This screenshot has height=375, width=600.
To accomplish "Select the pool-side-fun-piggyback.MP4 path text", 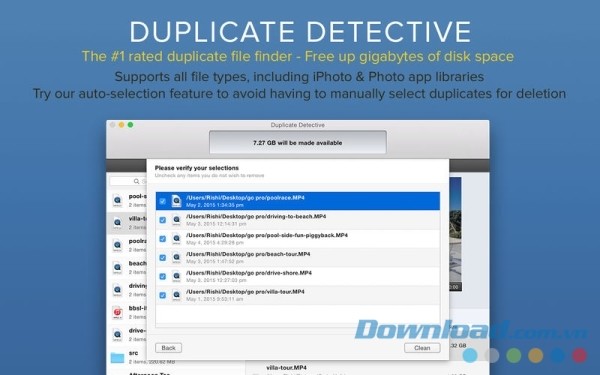I will click(267, 235).
